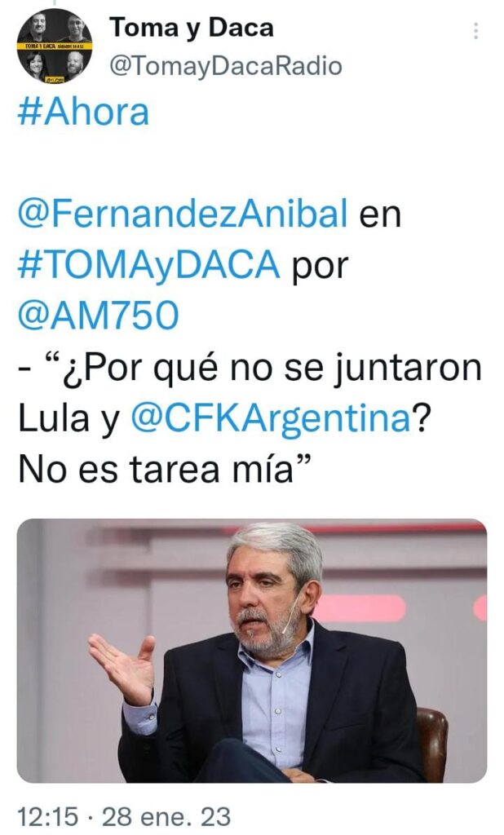Image resolution: width=504 pixels, height=835 pixels.
Task: Click the text '¿Por qué no se juntaron'
Action: coord(272,369)
